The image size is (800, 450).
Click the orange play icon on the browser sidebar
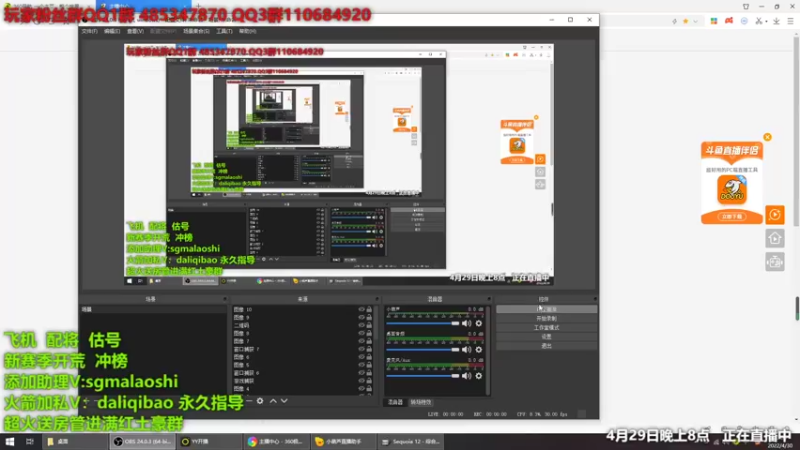774,215
